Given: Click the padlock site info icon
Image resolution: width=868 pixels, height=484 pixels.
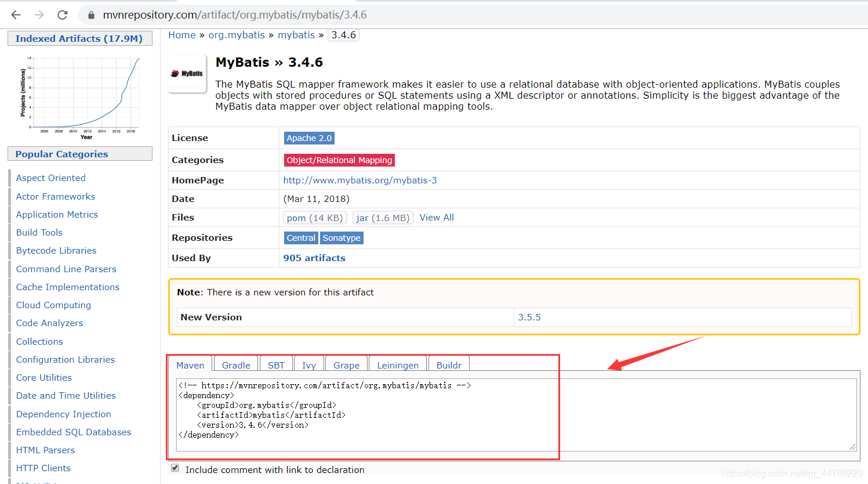Looking at the screenshot, I should tap(91, 15).
